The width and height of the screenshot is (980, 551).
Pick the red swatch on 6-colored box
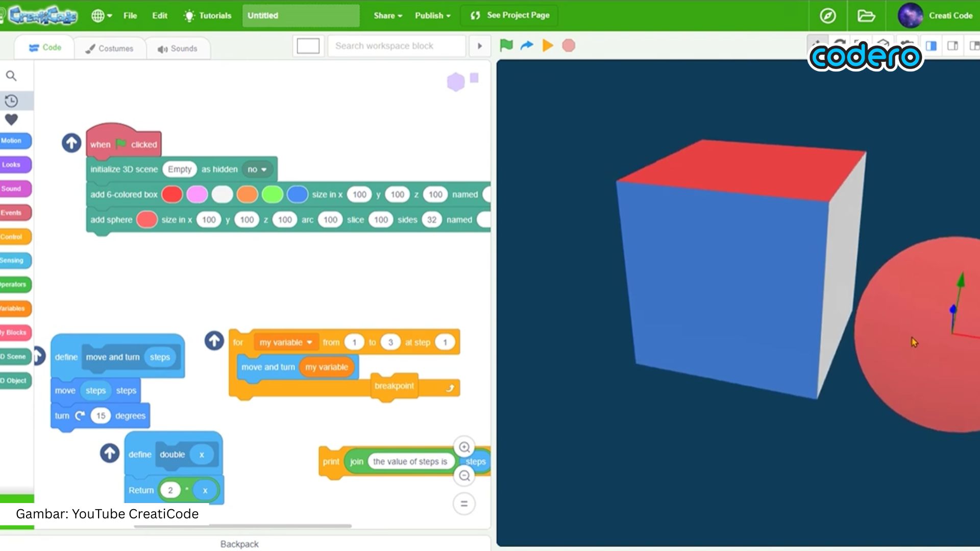point(172,194)
